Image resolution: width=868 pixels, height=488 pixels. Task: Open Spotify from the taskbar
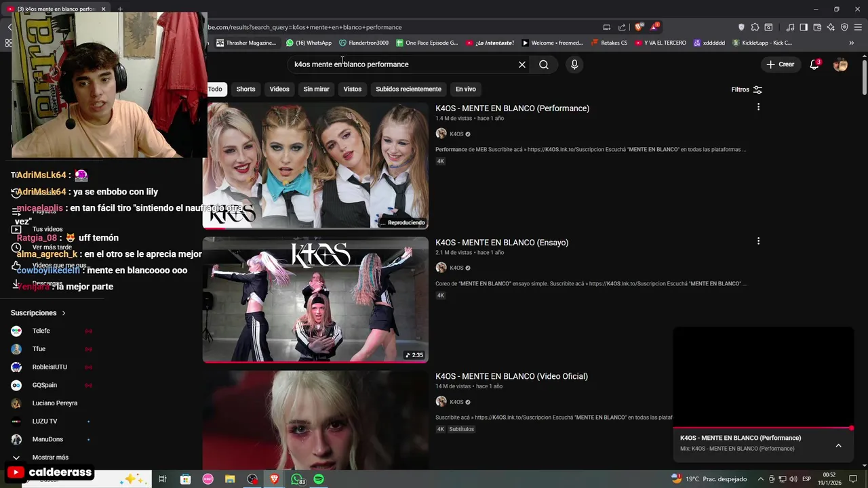319,479
